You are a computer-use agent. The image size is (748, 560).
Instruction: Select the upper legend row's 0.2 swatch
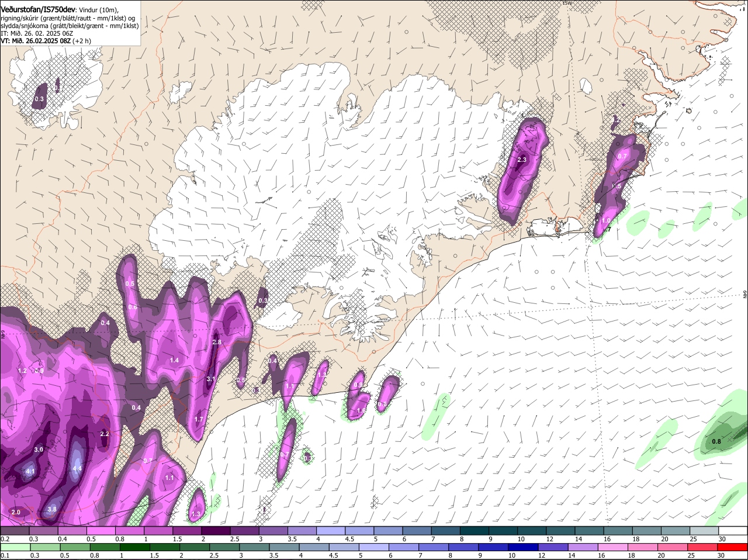click(x=15, y=531)
